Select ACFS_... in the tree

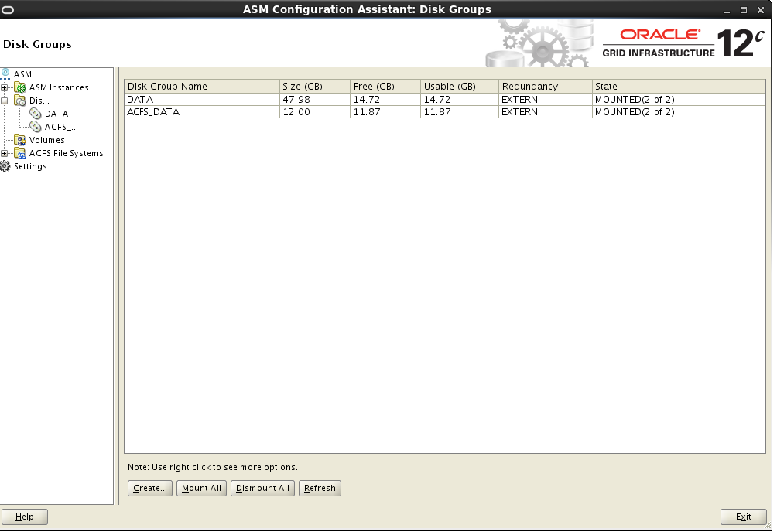pos(61,128)
